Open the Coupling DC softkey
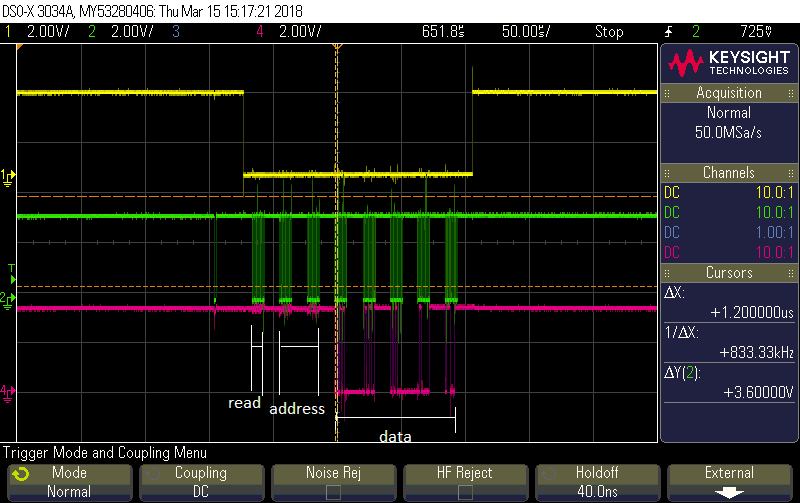Image resolution: width=800 pixels, height=503 pixels. (x=202, y=482)
